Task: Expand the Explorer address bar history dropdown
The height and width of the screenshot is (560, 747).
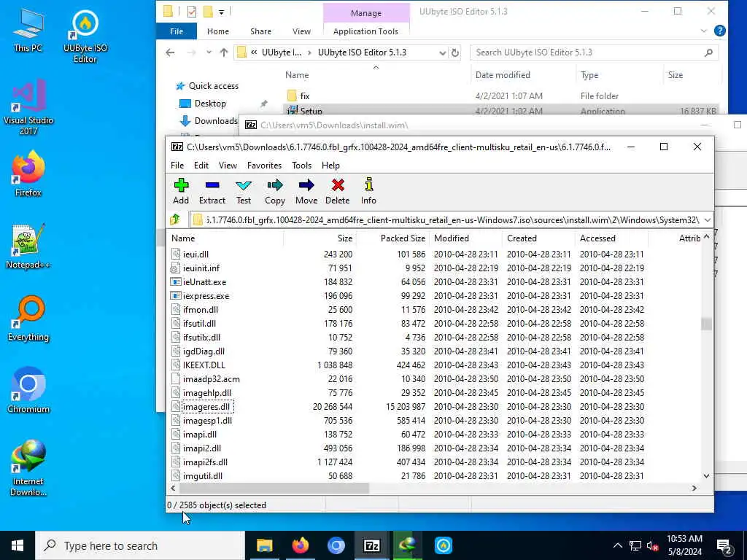Action: point(442,52)
